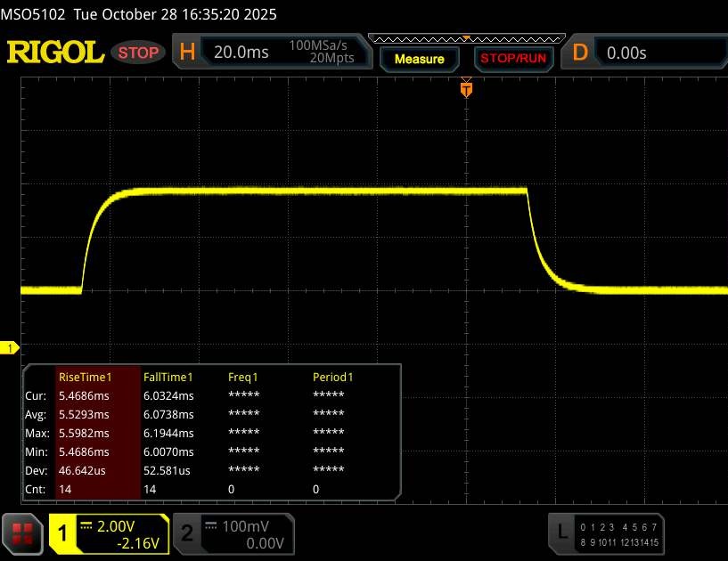Open the L logic analyzer icon
Screen dimensions: 728x561
(x=561, y=533)
